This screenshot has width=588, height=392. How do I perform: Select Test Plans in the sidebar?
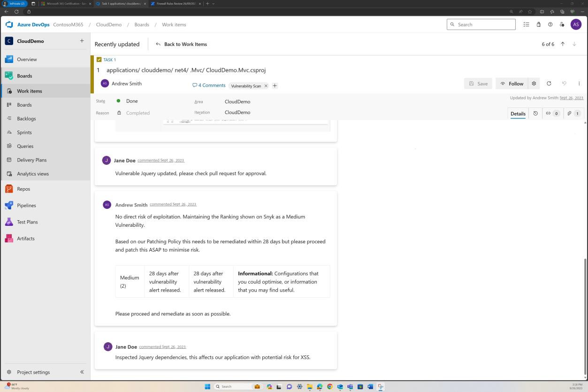coord(27,222)
